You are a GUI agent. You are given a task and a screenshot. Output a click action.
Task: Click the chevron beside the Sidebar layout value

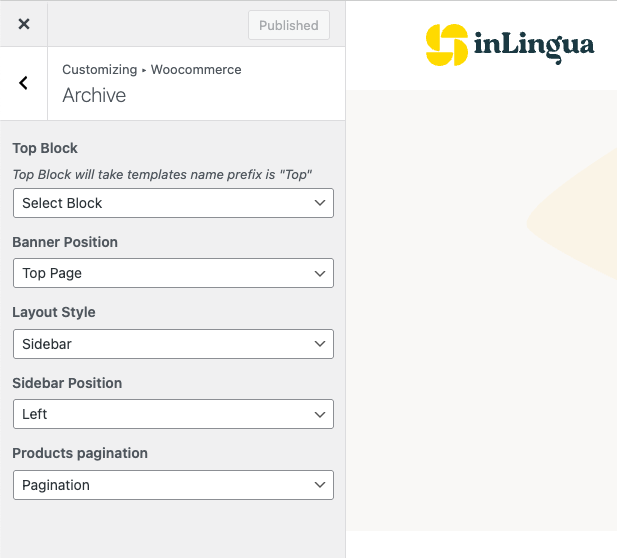[x=320, y=344]
